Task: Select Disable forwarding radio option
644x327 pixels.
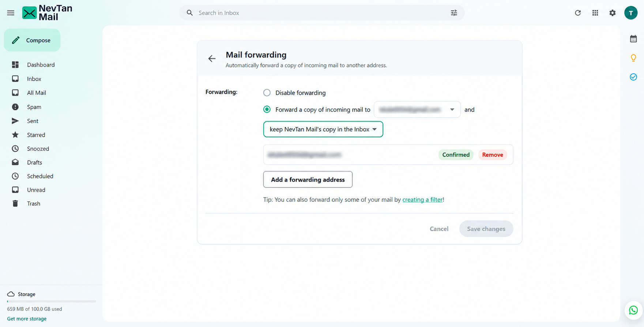Action: point(267,93)
